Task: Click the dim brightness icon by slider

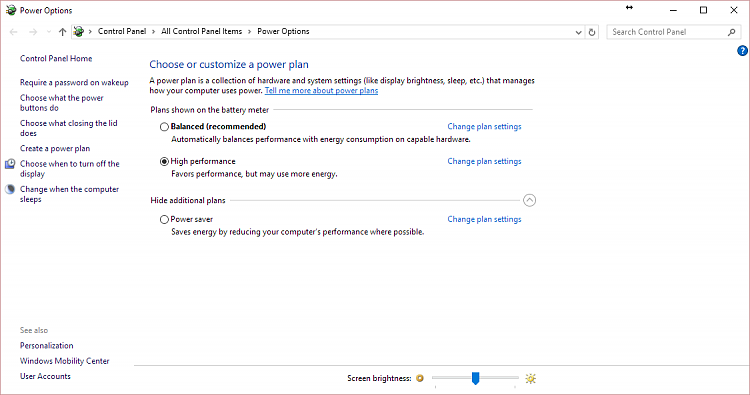Action: pos(420,378)
